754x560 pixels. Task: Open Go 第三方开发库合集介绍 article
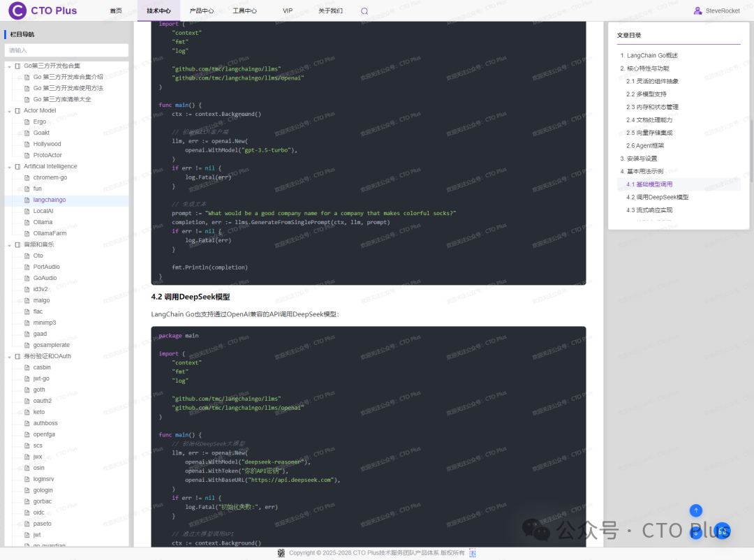point(68,77)
